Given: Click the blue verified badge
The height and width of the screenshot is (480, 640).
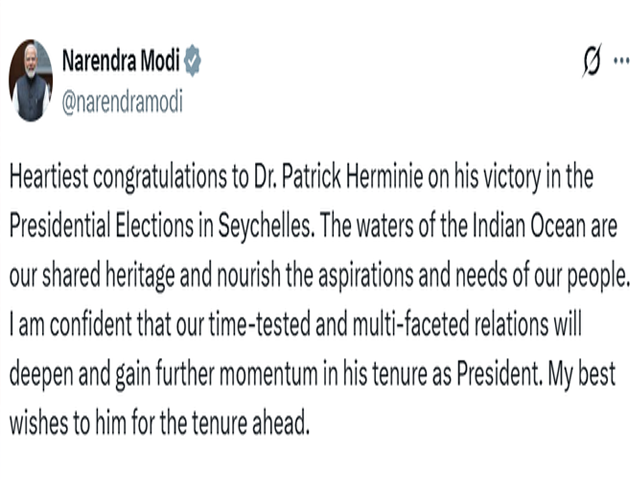Looking at the screenshot, I should click(192, 62).
